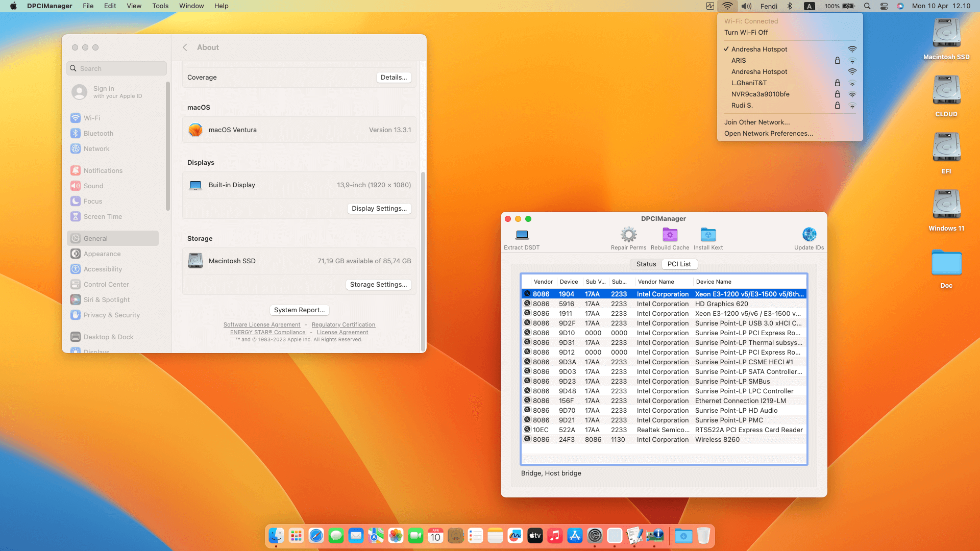This screenshot has width=980, height=551.
Task: Open the ENERGY STAR Compliance link
Action: [268, 333]
